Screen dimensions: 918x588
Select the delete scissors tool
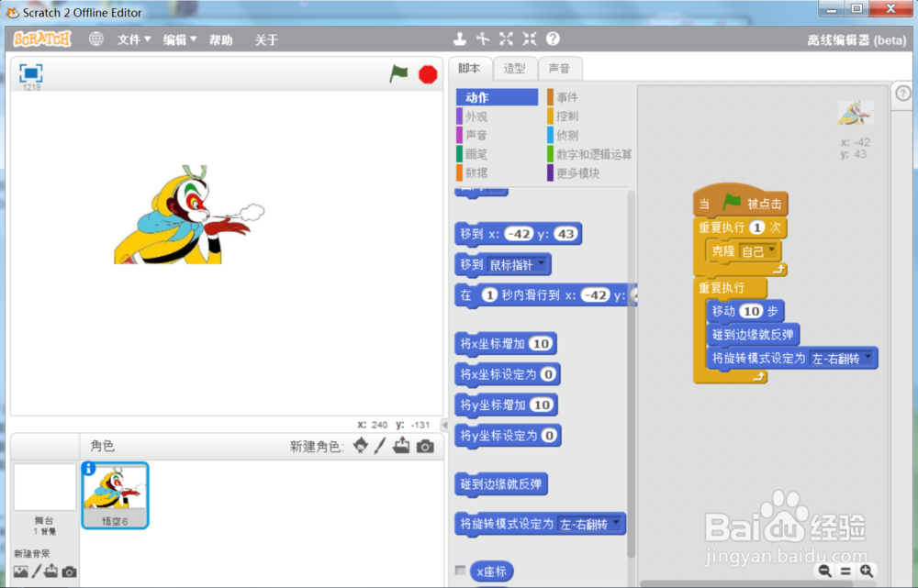coord(483,39)
